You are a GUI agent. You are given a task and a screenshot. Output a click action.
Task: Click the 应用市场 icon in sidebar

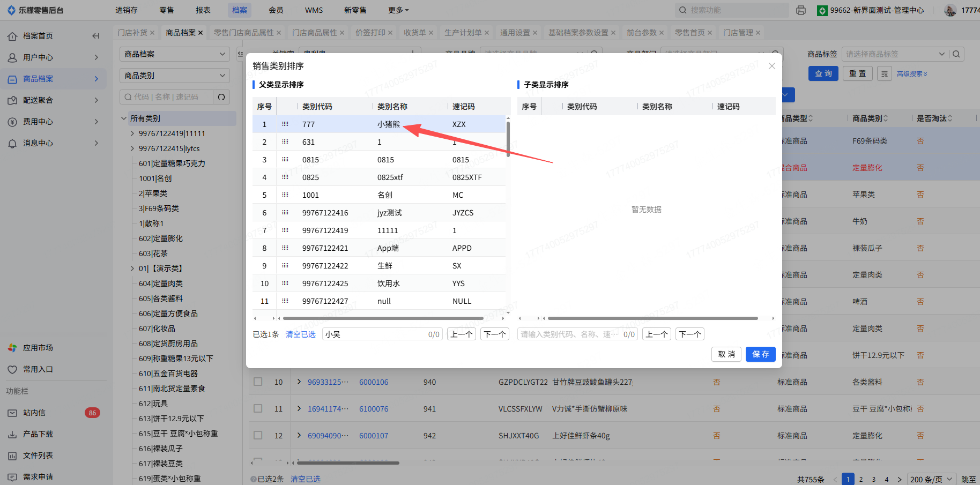(x=12, y=348)
